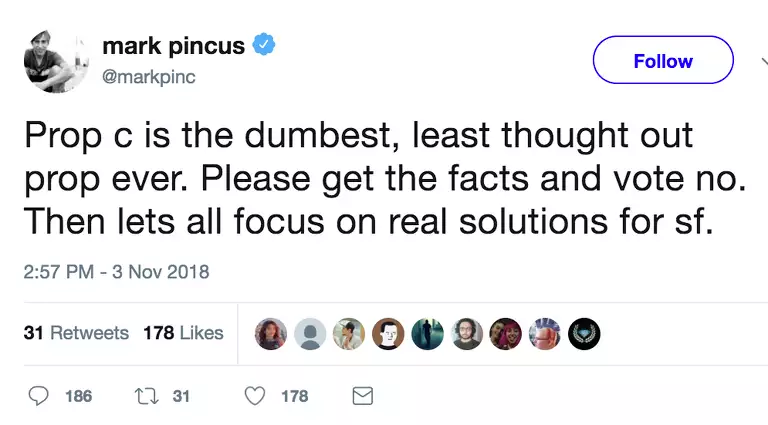Click the Follow button
The width and height of the screenshot is (768, 425).
[662, 61]
